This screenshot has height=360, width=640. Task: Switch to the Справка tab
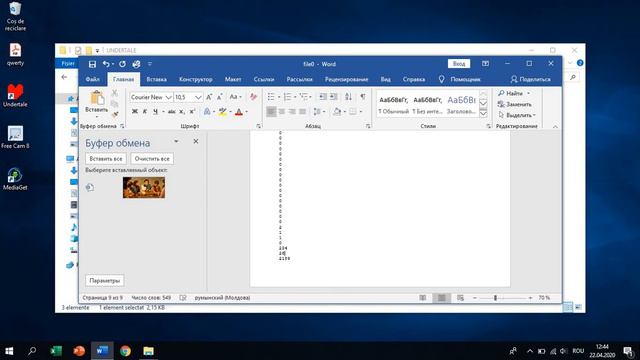(x=413, y=79)
